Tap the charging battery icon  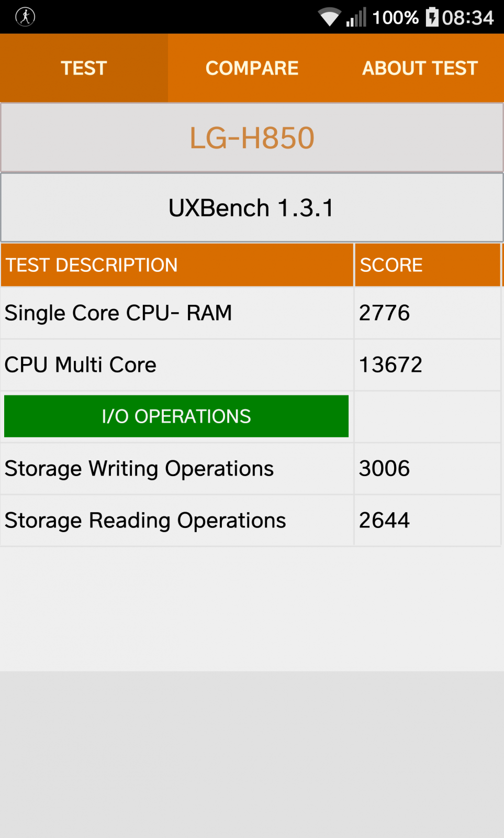432,17
